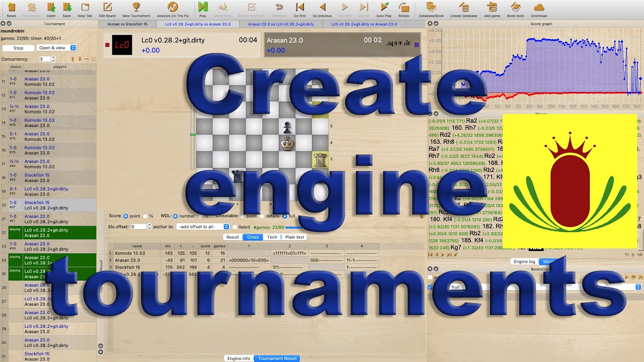Switch to Arasan 23.0 vs Lc0 tab
Image resolution: width=644 pixels, height=362 pixels.
point(281,24)
